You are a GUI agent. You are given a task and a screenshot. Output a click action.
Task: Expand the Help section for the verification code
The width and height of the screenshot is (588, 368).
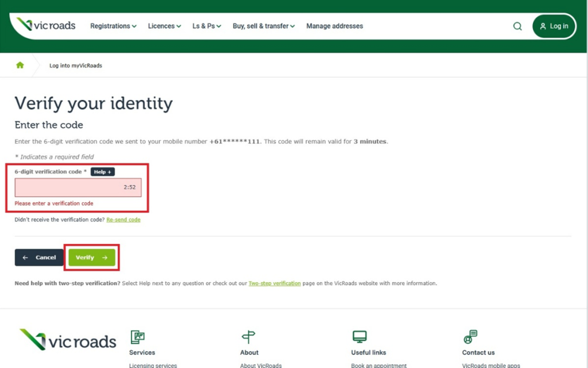click(x=102, y=172)
